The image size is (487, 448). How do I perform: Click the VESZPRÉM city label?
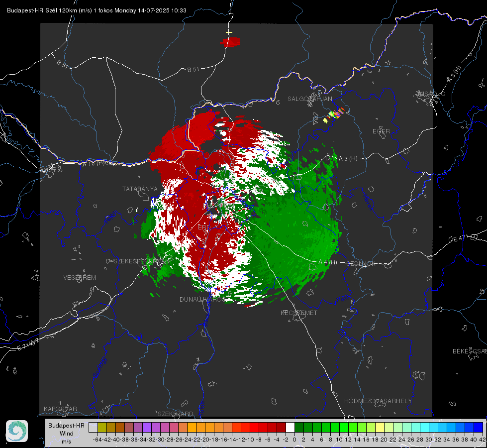pos(80,277)
